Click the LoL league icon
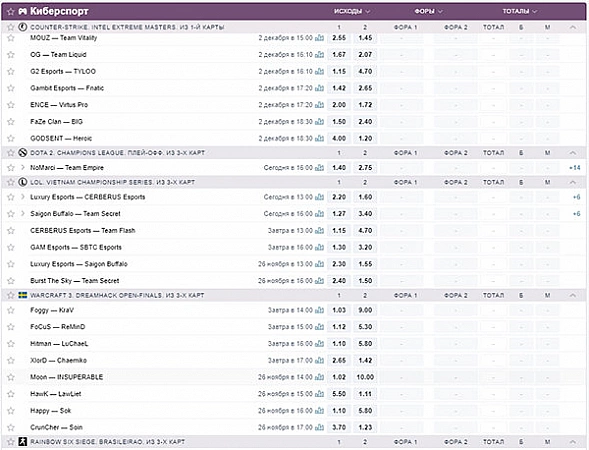Image resolution: width=589 pixels, height=450 pixels. (23, 182)
